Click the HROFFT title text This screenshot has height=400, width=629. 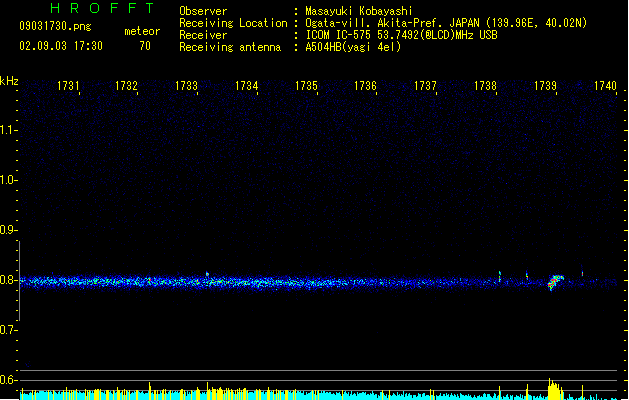tap(103, 8)
